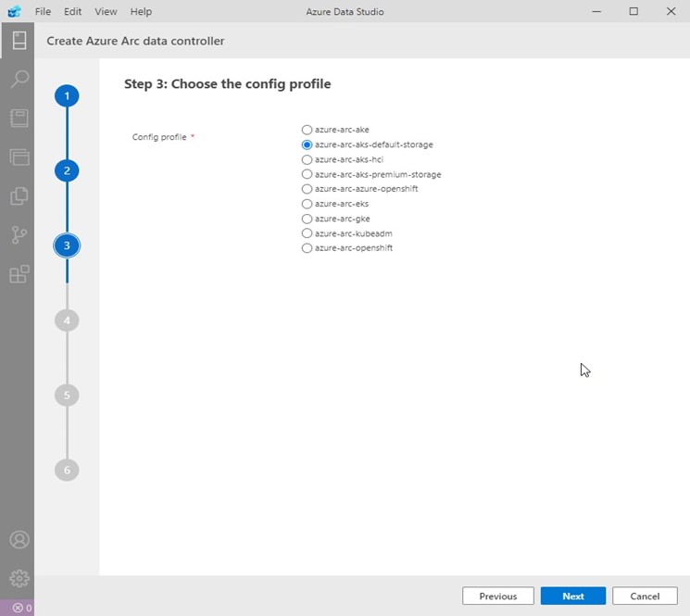Click the Azure Data Studio logo icon
Image resolution: width=690 pixels, height=616 pixels.
tap(14, 11)
